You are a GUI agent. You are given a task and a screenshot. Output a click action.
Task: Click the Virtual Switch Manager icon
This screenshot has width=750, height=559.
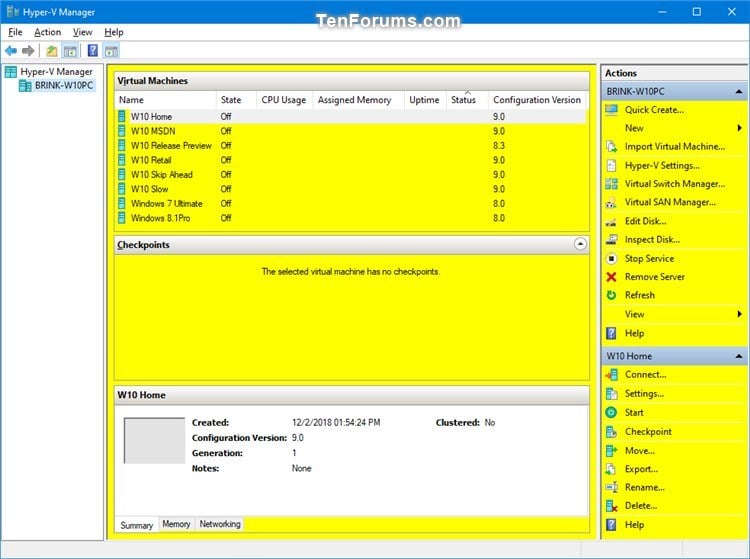[611, 184]
